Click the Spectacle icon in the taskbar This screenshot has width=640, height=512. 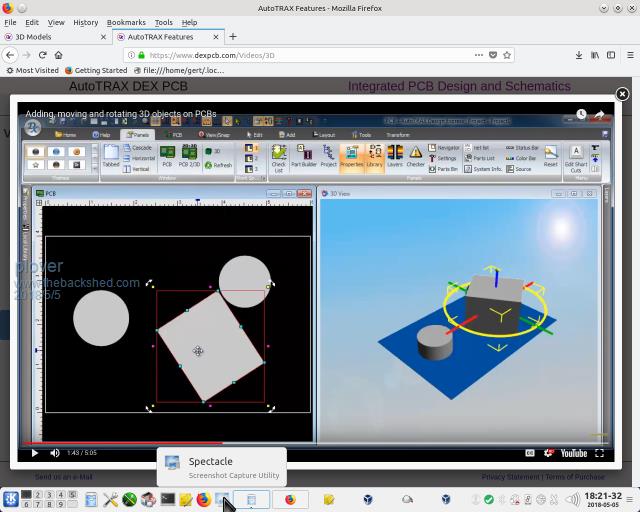pyautogui.click(x=222, y=499)
